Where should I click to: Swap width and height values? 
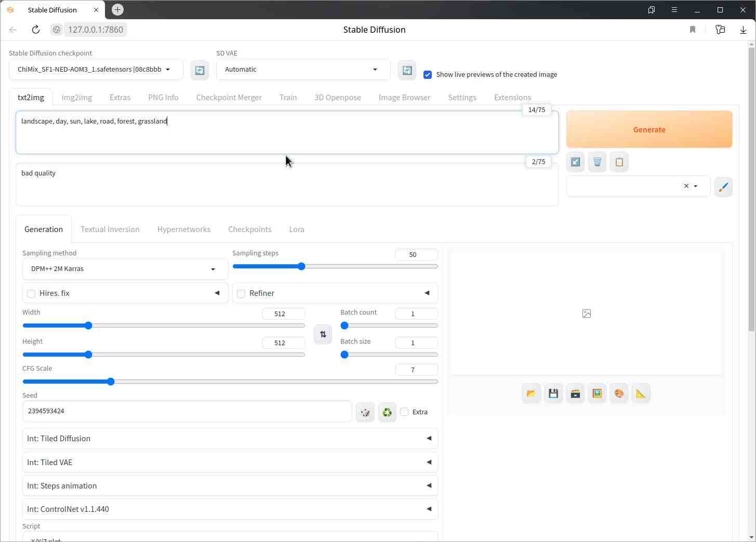tap(323, 334)
